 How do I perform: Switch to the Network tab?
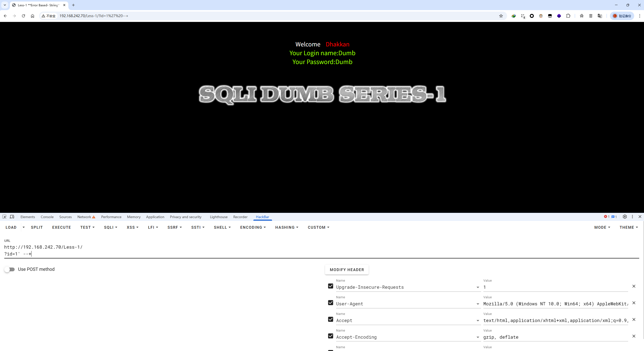(x=86, y=217)
